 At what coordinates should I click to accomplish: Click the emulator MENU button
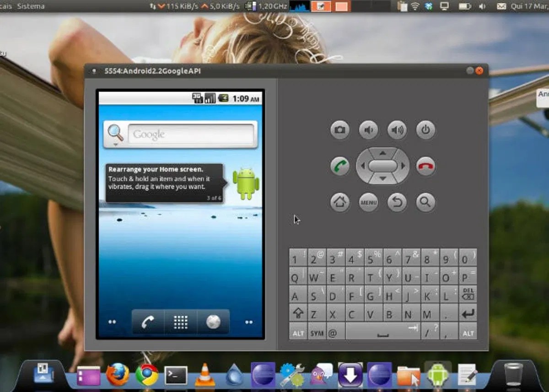pos(368,202)
